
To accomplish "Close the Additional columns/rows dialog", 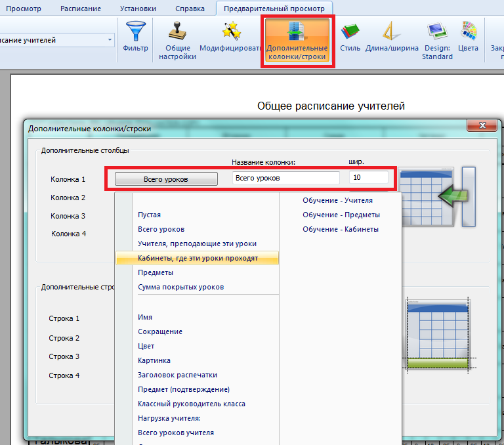I will coord(482,126).
